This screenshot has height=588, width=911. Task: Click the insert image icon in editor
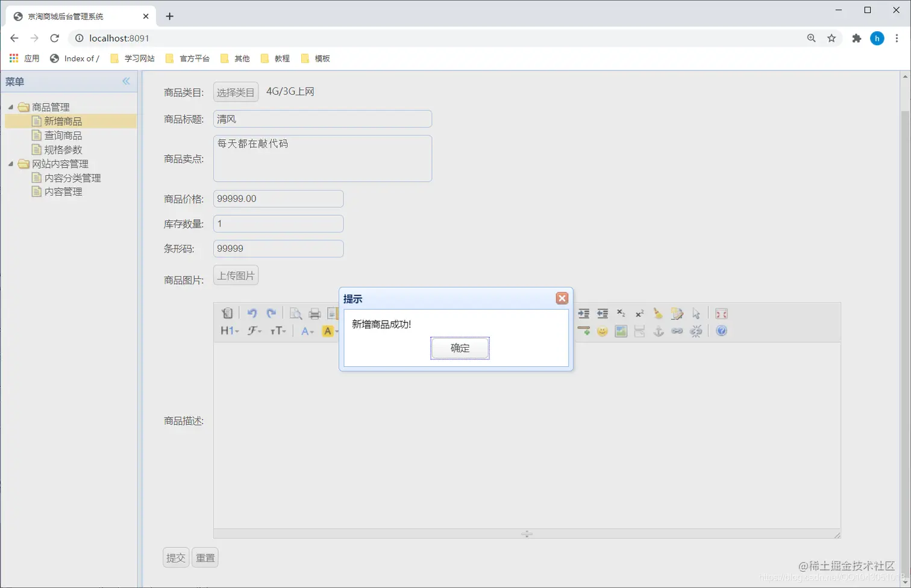tap(621, 331)
